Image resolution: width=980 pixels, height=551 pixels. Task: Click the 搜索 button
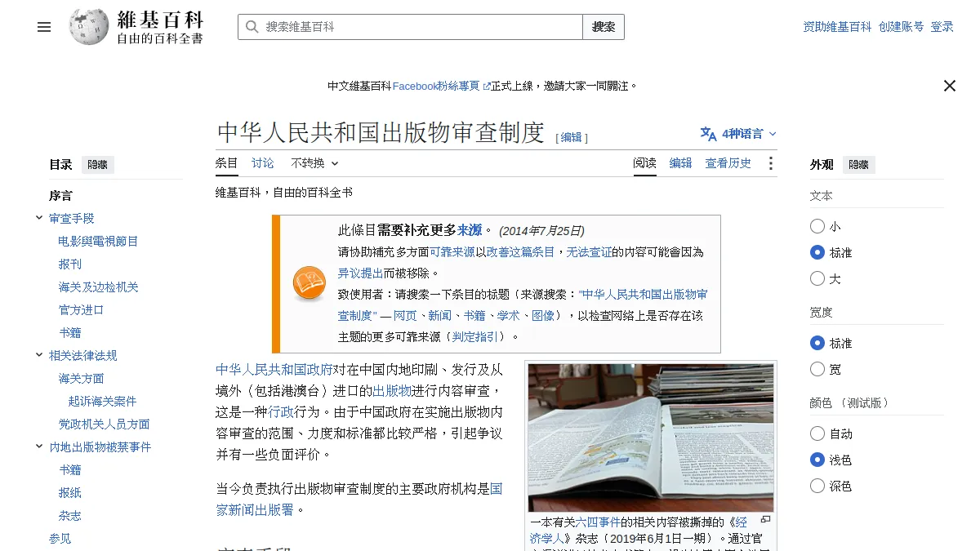click(x=604, y=27)
